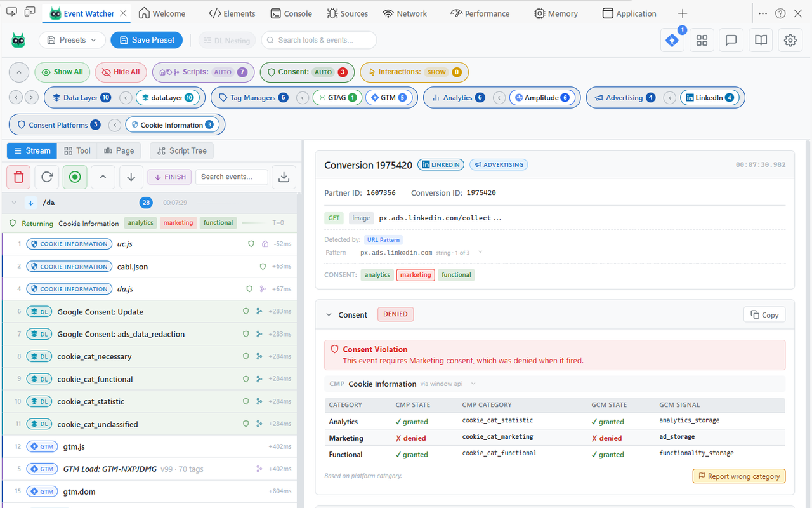Toggle the Show All filter
Screen dimensions: 812x508
pyautogui.click(x=62, y=72)
